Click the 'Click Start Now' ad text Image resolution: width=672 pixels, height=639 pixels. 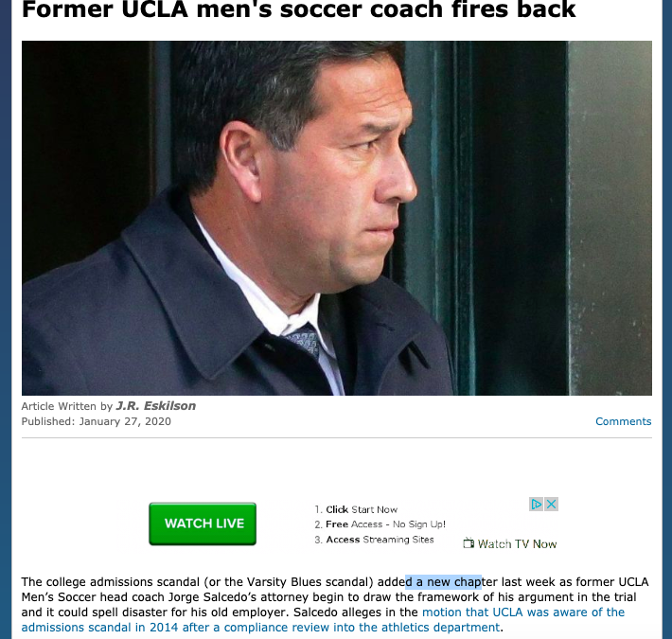[362, 509]
